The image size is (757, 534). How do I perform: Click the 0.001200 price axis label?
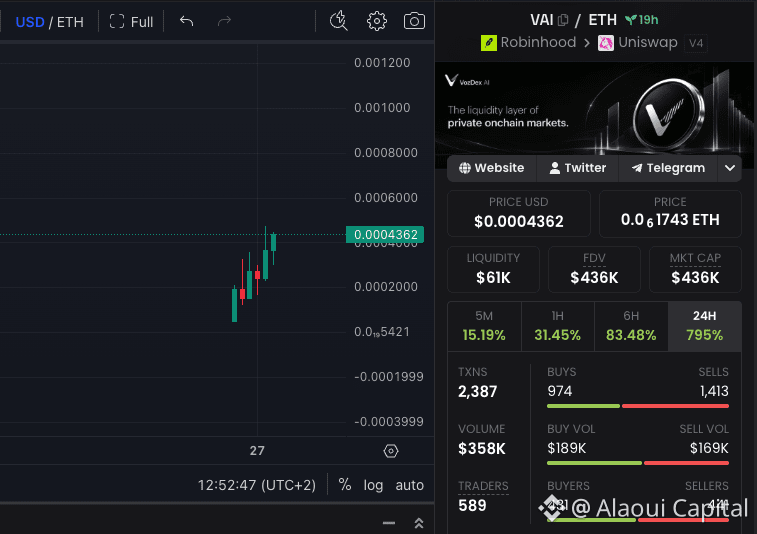[382, 63]
